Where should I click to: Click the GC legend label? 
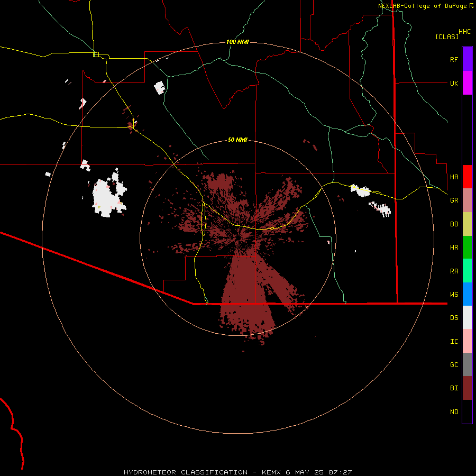[x=454, y=365]
